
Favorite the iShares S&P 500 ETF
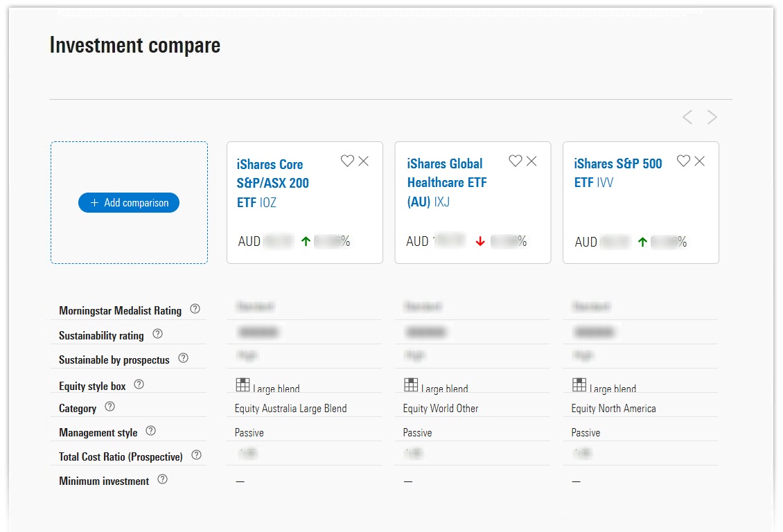[684, 161]
